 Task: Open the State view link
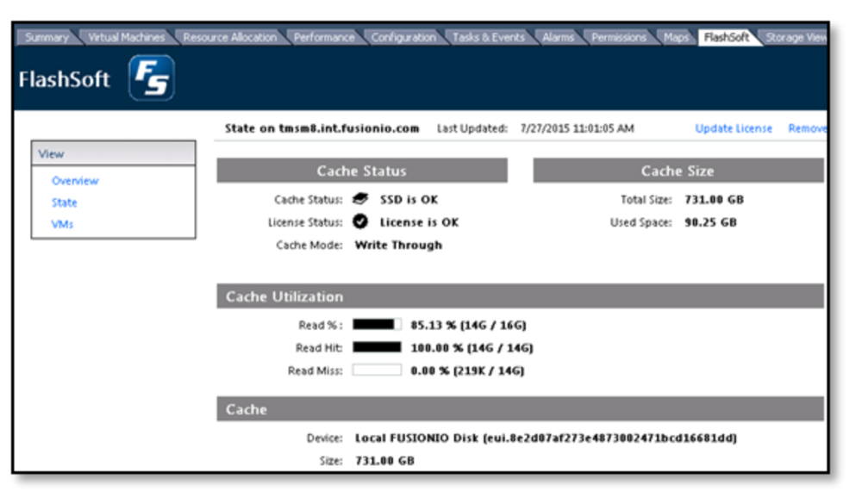65,202
